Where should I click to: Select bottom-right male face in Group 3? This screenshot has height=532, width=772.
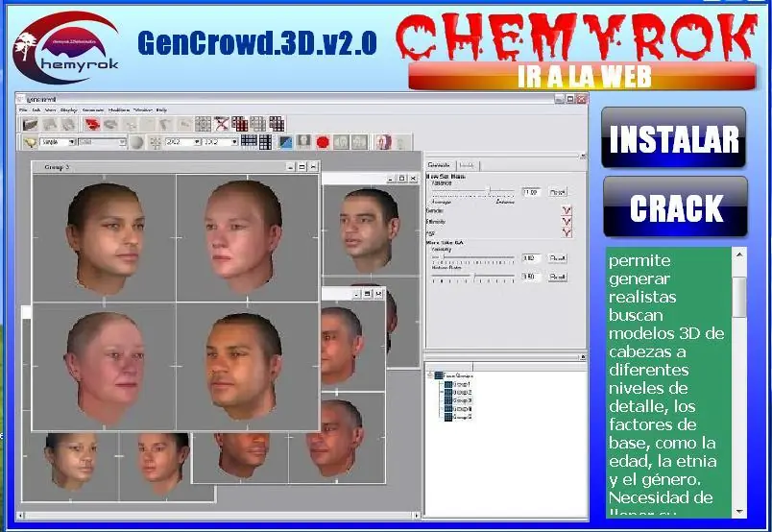247,366
